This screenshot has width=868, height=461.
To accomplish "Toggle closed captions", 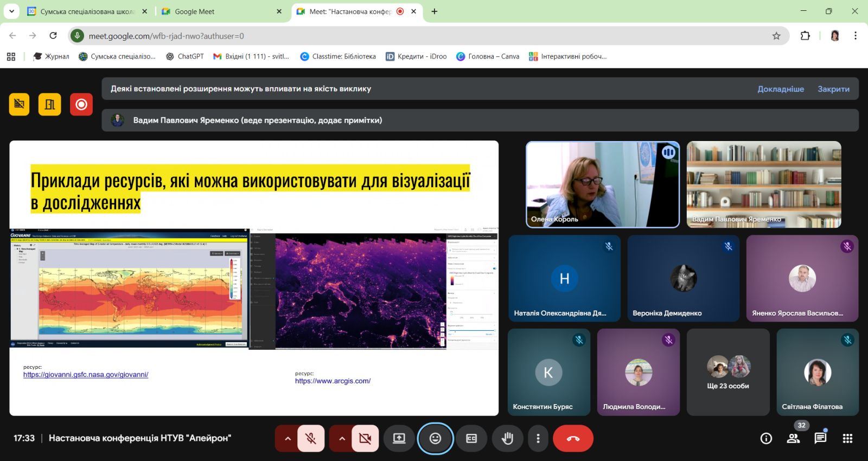I will (x=471, y=438).
